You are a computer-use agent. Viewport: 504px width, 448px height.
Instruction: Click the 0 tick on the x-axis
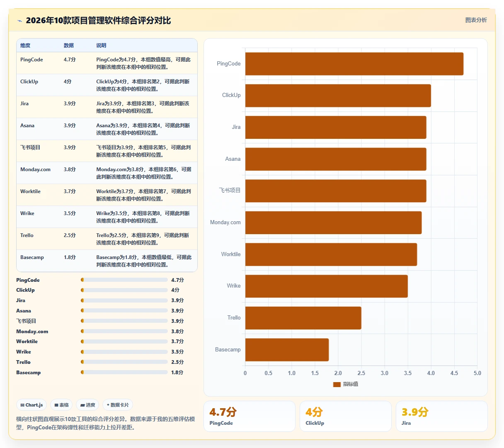245,373
